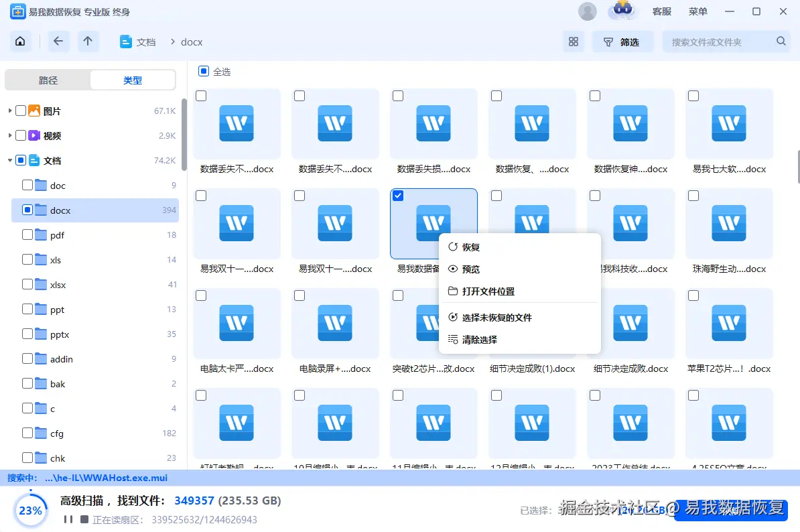Expand the 视频 category
800x532 pixels.
(9, 135)
